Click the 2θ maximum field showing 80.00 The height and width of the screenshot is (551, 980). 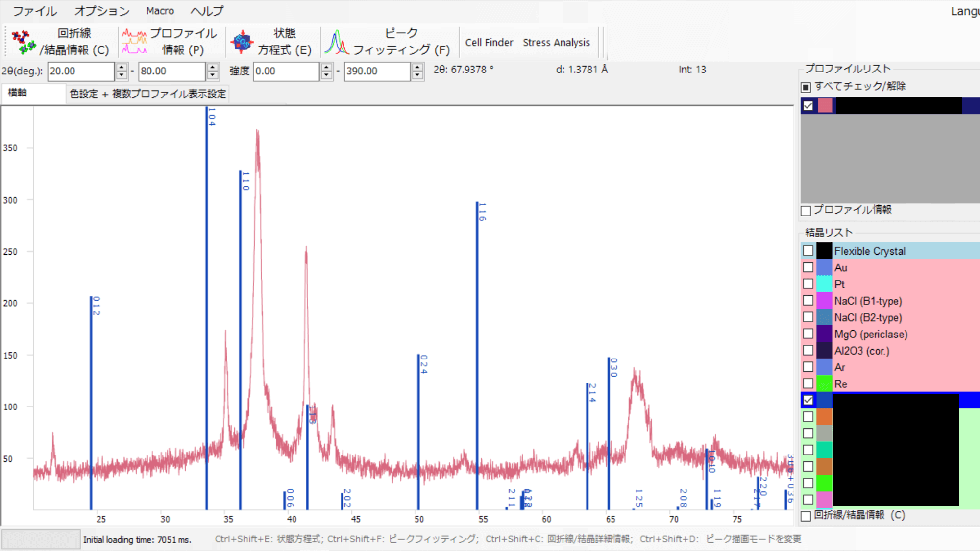coord(171,71)
